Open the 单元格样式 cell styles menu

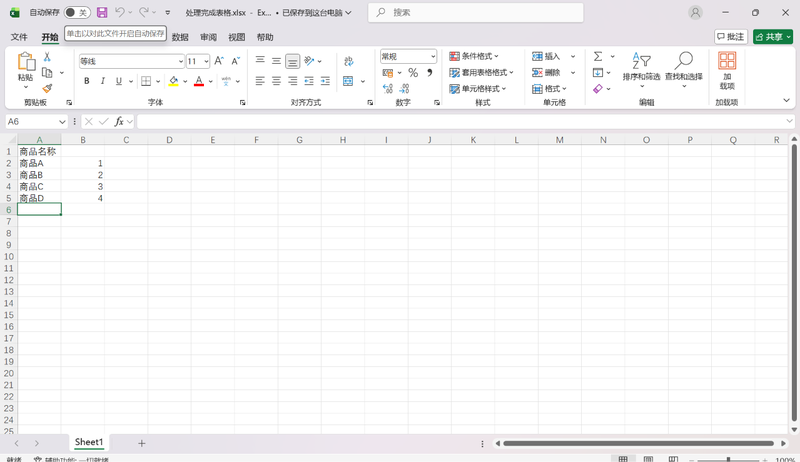478,89
